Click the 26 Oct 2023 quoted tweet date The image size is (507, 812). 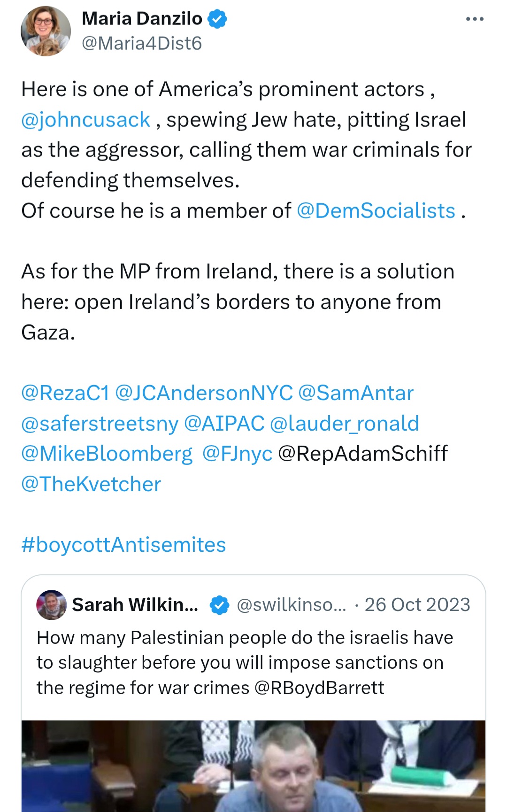tap(417, 605)
